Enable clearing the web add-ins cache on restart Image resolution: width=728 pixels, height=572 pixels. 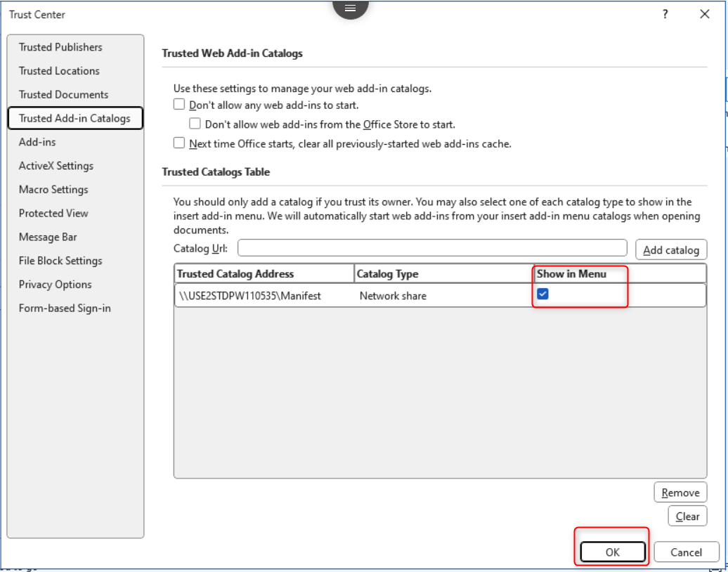click(179, 143)
